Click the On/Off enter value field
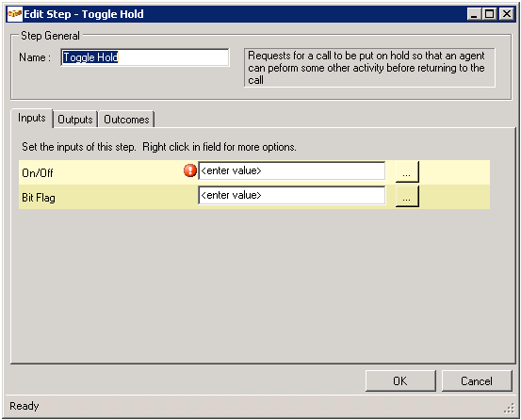 click(x=292, y=170)
